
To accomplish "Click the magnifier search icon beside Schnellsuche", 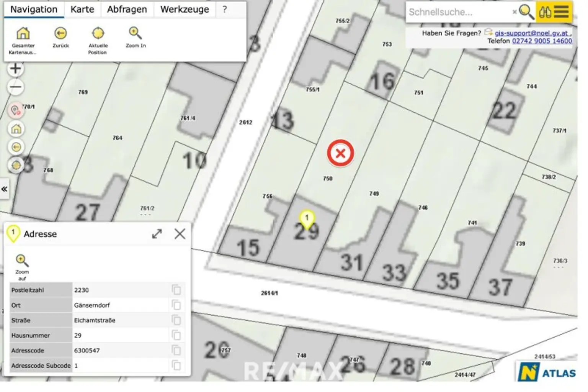I will click(x=526, y=12).
